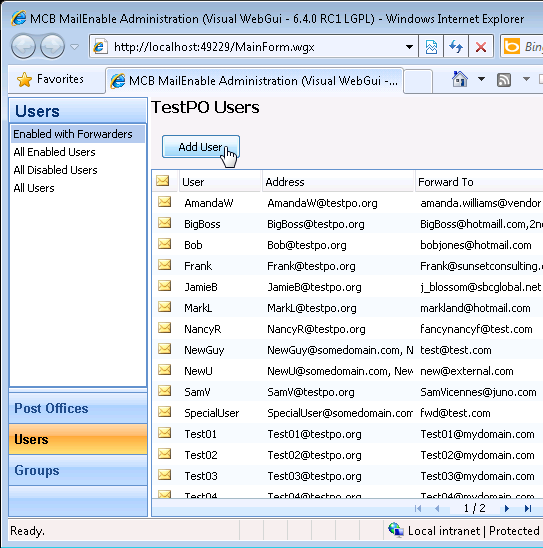543x548 pixels.
Task: Click the Bing search provider icon
Action: [x=512, y=46]
